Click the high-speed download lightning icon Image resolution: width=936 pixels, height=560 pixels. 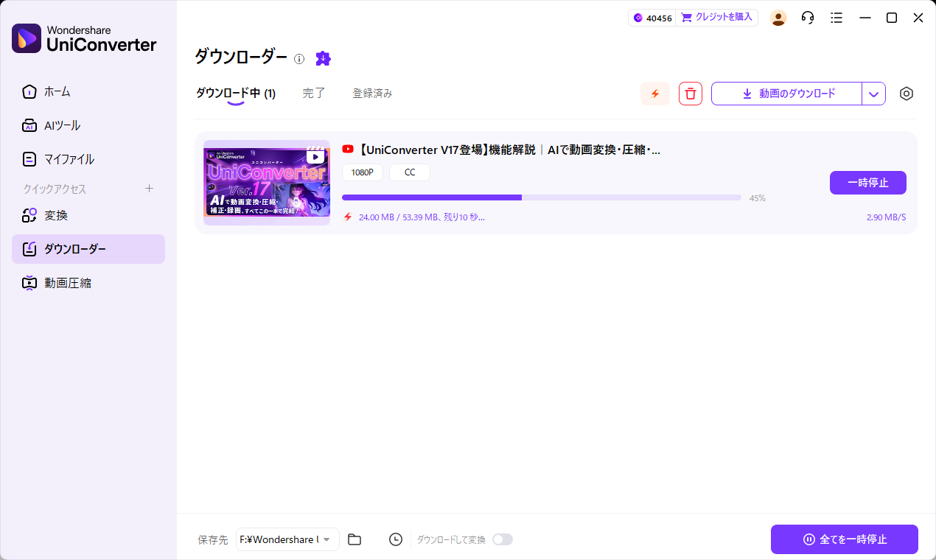point(655,94)
